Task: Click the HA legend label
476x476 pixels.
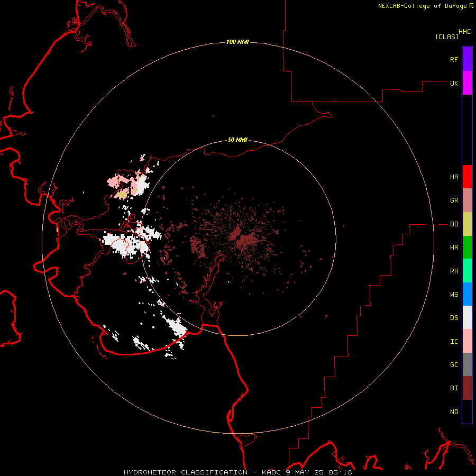Action: (x=454, y=177)
